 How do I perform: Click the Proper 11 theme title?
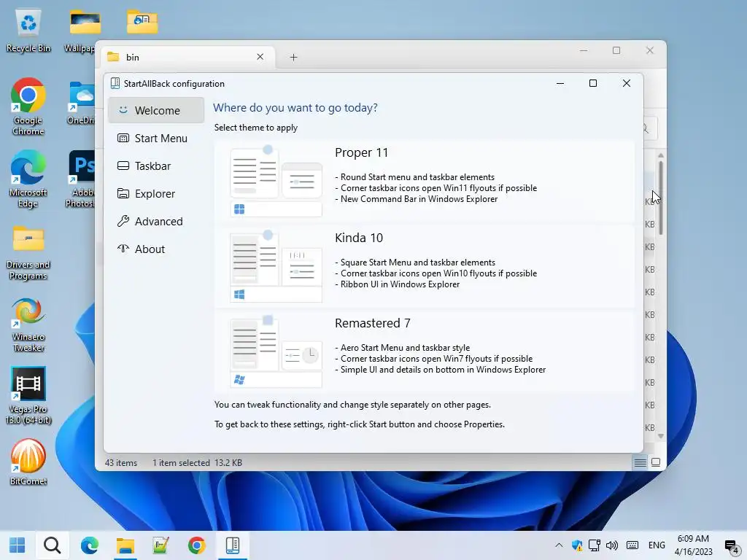click(x=361, y=152)
